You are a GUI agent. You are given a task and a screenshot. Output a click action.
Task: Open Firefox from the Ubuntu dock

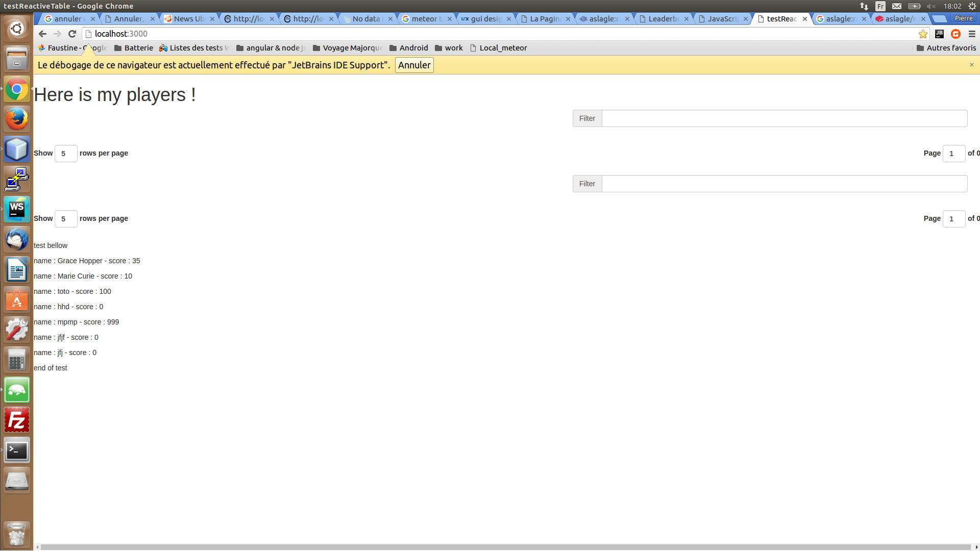point(17,119)
